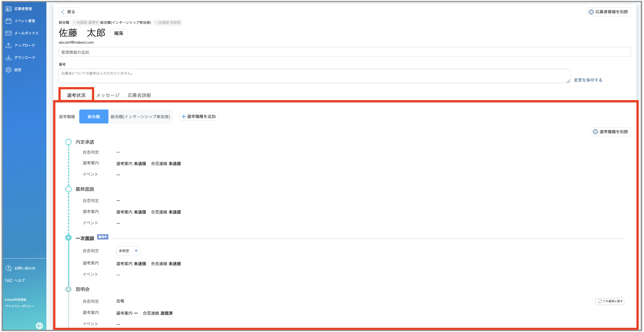Open メールボックス envelope icon
Screen dimensions: 644x332
9,33
